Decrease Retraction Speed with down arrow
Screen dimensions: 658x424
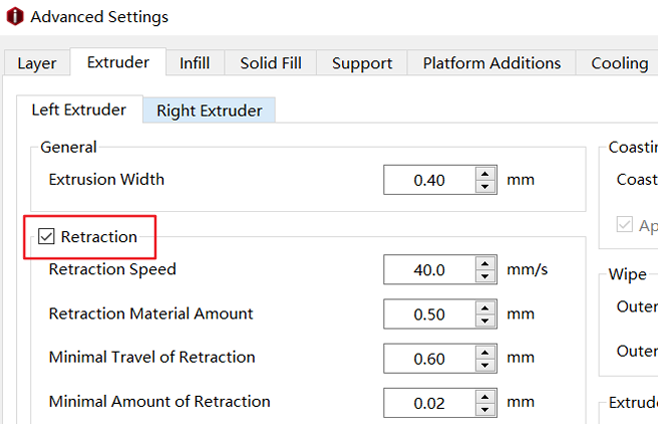point(485,276)
